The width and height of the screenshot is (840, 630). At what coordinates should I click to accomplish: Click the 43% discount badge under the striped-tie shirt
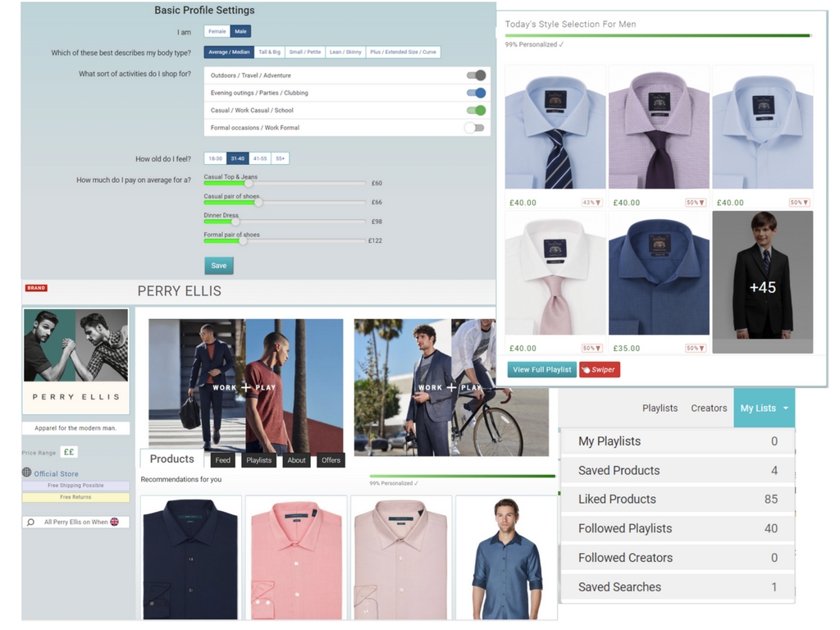[592, 203]
